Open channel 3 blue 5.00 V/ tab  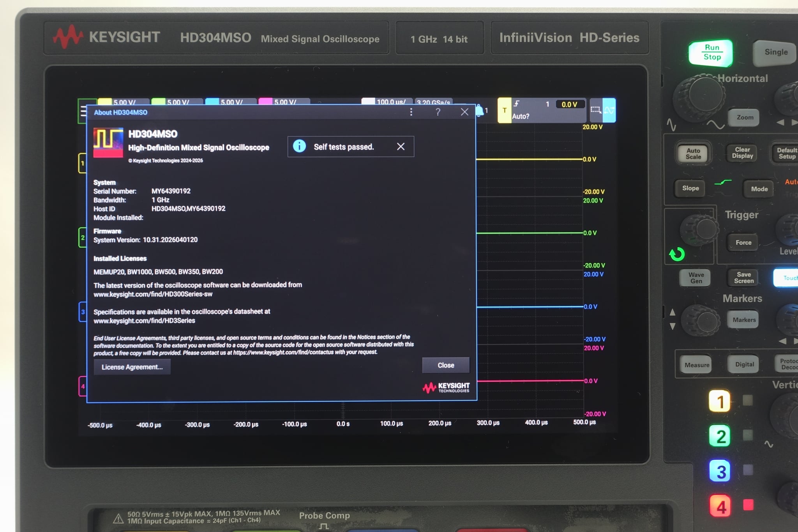pyautogui.click(x=231, y=102)
